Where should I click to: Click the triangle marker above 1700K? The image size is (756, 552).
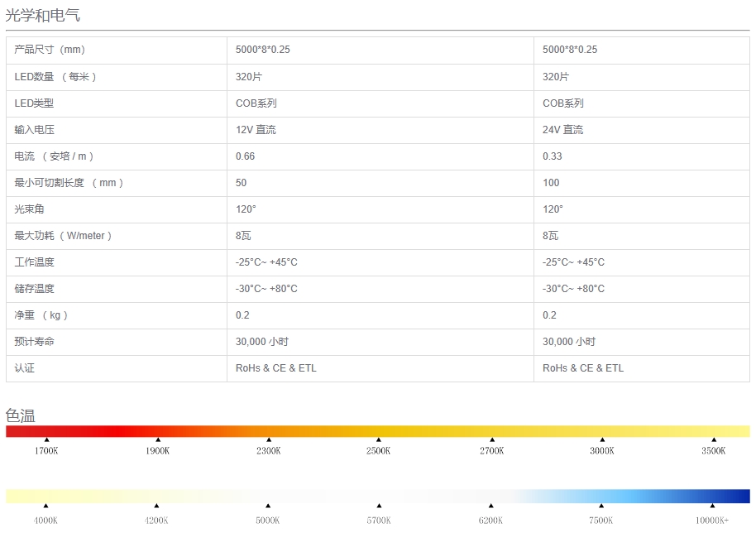point(46,440)
